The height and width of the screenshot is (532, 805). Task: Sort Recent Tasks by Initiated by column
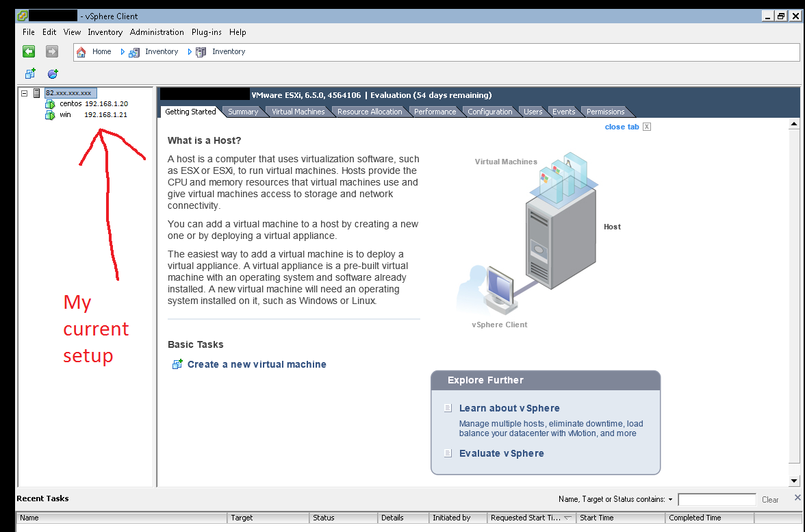tap(457, 518)
